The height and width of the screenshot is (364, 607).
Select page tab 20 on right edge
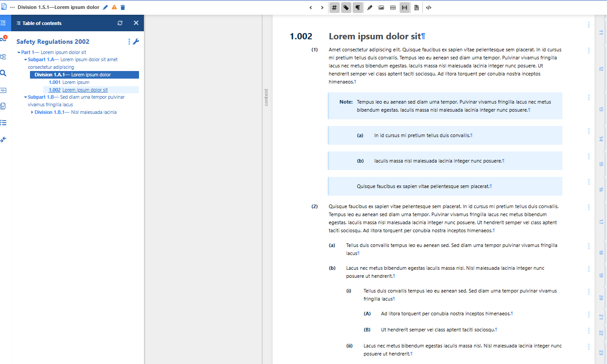click(x=601, y=297)
